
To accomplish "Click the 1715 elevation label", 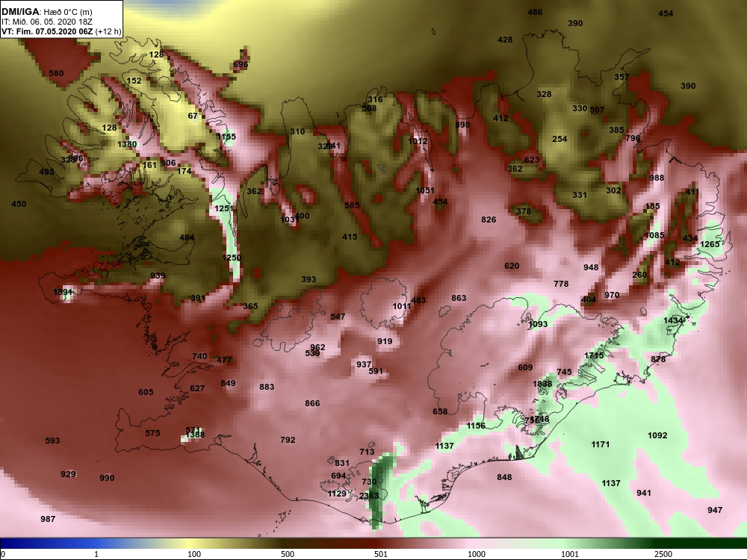I will click(594, 355).
